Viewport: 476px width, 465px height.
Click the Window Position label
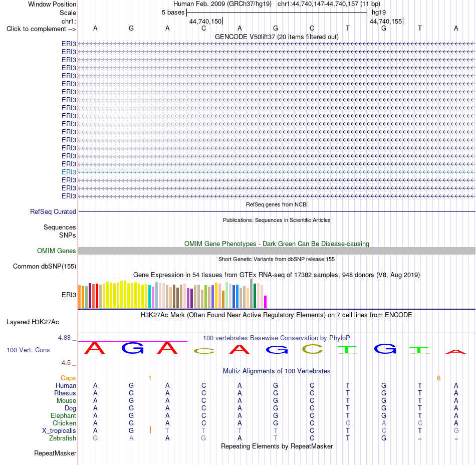click(52, 4)
